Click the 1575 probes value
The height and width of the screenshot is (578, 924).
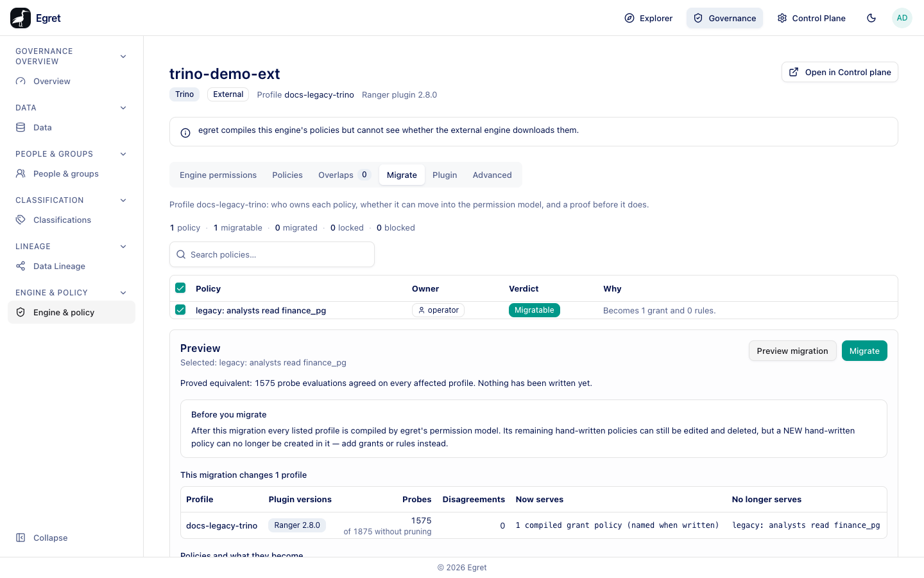point(421,521)
